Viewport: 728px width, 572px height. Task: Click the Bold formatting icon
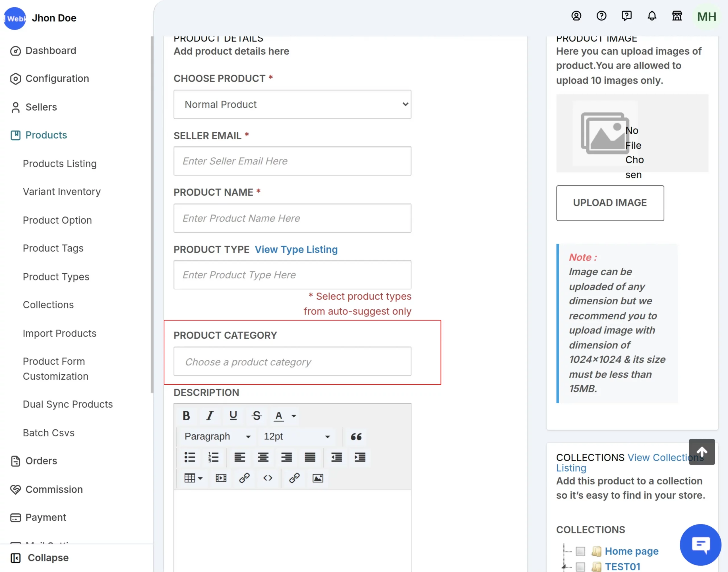(x=186, y=416)
